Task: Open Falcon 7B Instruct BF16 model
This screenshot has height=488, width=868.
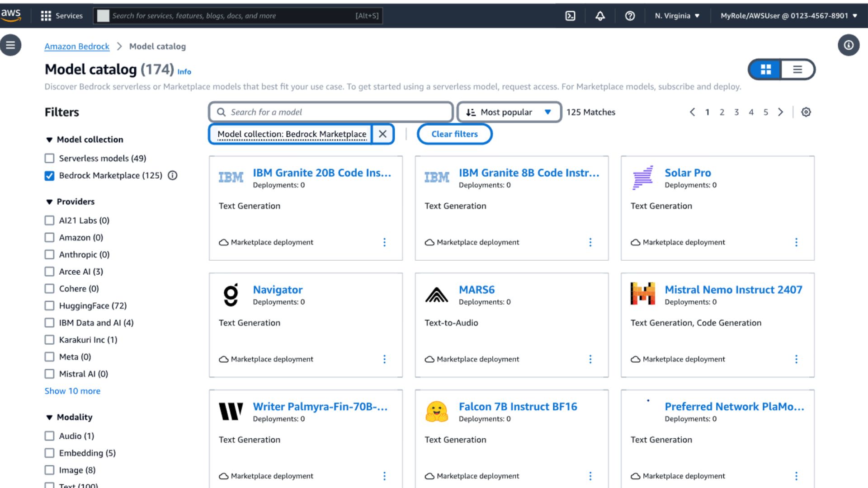Action: (x=518, y=407)
